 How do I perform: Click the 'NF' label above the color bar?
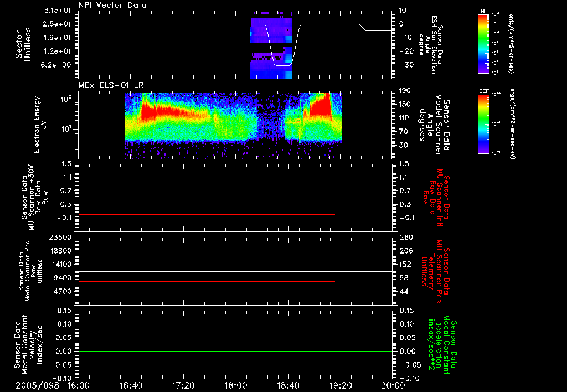[483, 11]
